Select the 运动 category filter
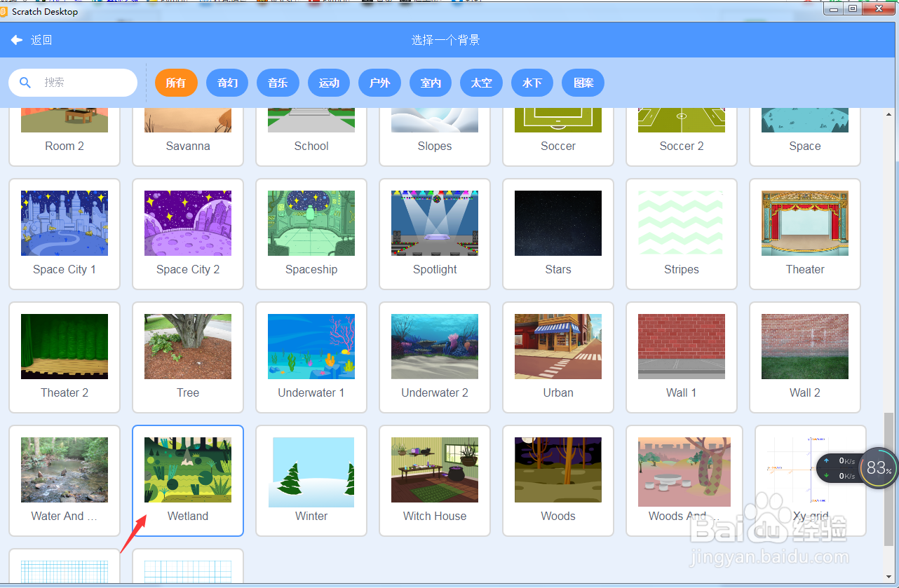 pos(329,83)
